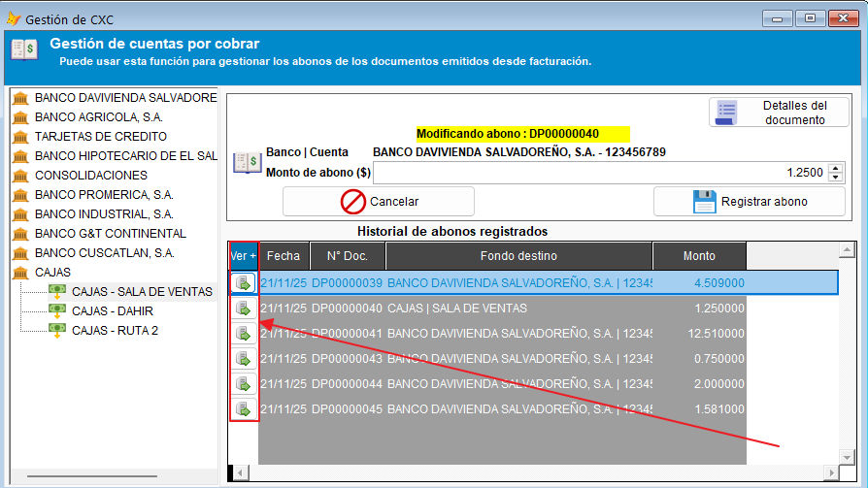
Task: Click amount 12.510000 in Monto column
Action: click(716, 334)
